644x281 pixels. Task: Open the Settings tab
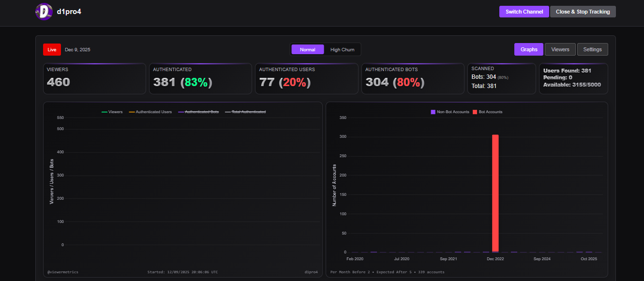coord(592,49)
